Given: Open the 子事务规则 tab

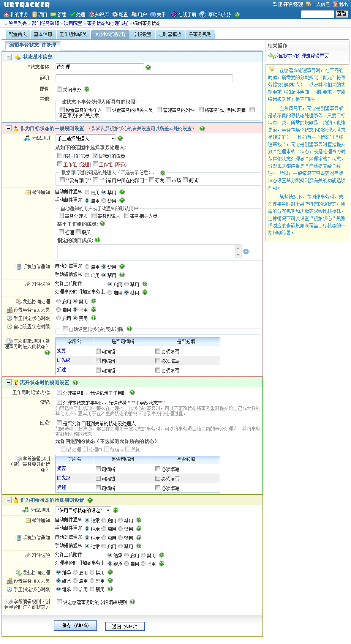Looking at the screenshot, I should 200,34.
